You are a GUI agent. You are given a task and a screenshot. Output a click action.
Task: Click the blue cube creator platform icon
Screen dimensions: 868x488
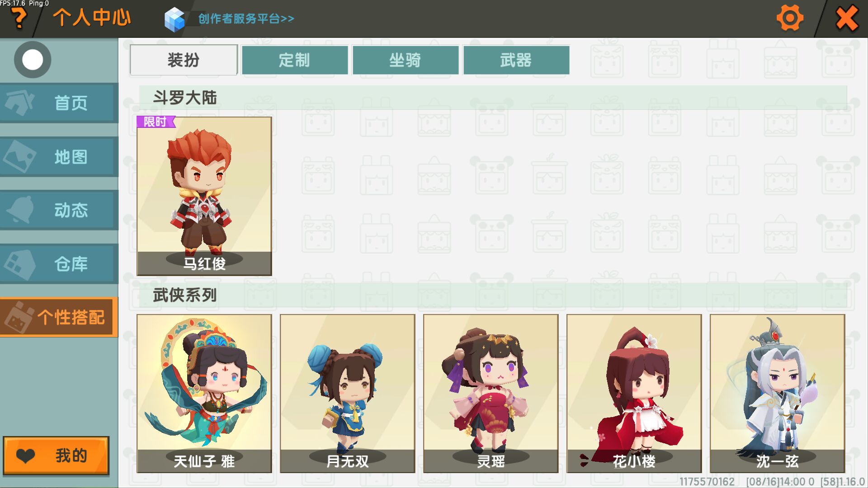pos(175,19)
